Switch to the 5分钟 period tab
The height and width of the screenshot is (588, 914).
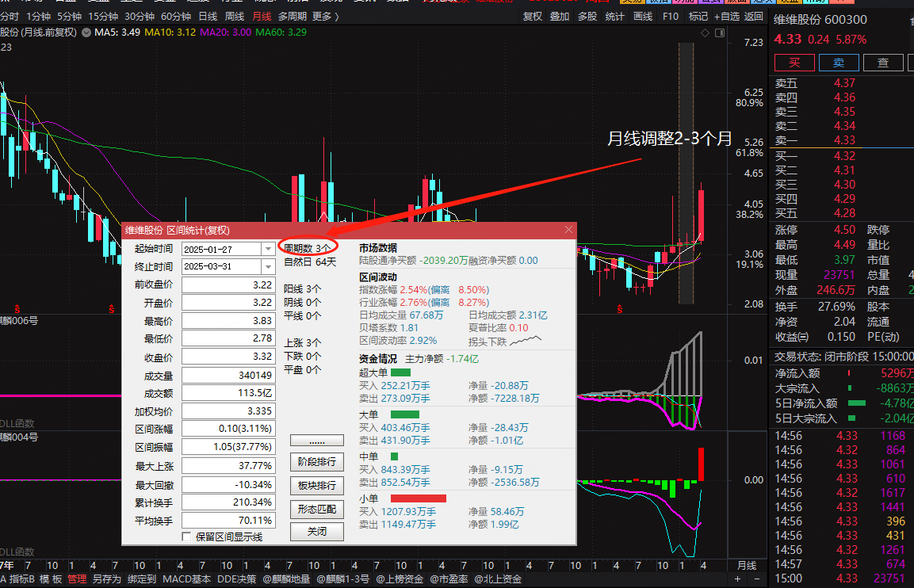pyautogui.click(x=69, y=17)
